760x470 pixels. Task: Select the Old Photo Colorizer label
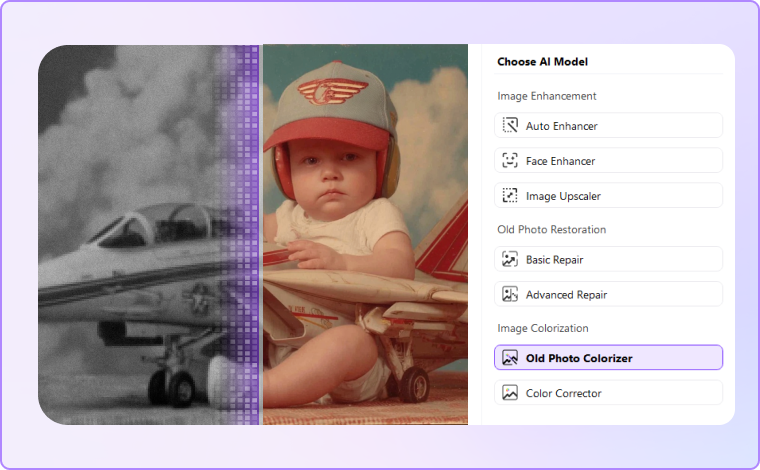point(579,358)
